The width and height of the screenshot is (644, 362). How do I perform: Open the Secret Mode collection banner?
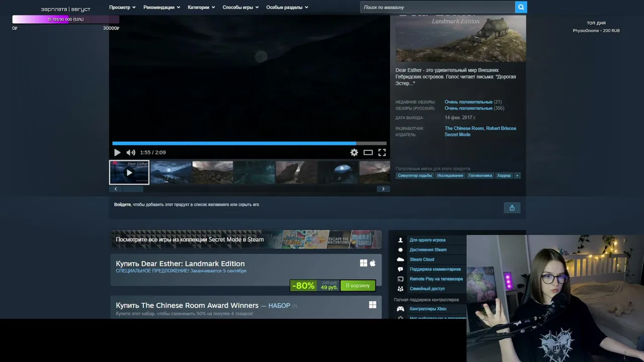(246, 239)
